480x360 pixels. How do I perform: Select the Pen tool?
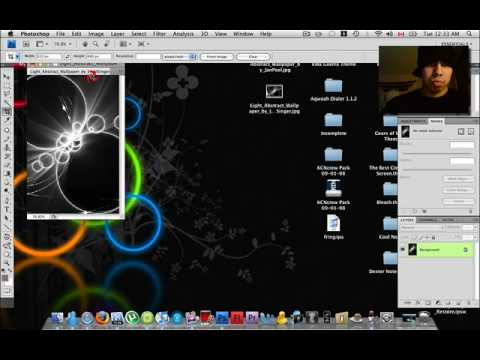click(x=7, y=201)
